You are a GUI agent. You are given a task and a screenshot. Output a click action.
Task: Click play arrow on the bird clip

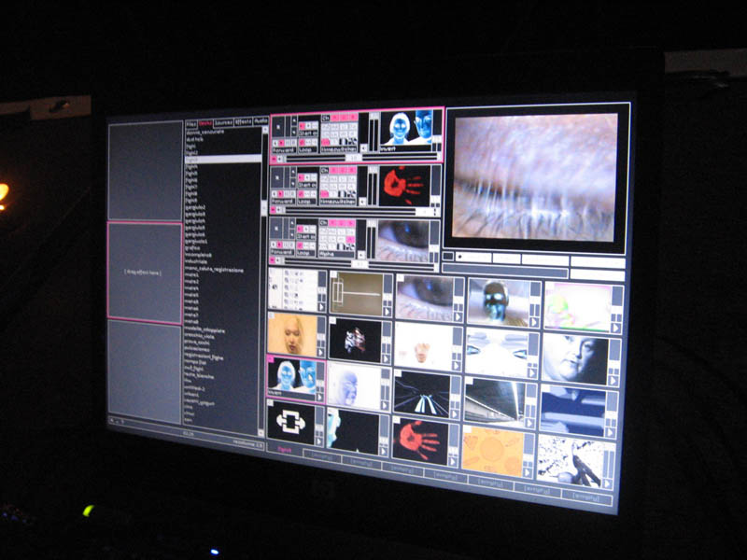point(606,483)
